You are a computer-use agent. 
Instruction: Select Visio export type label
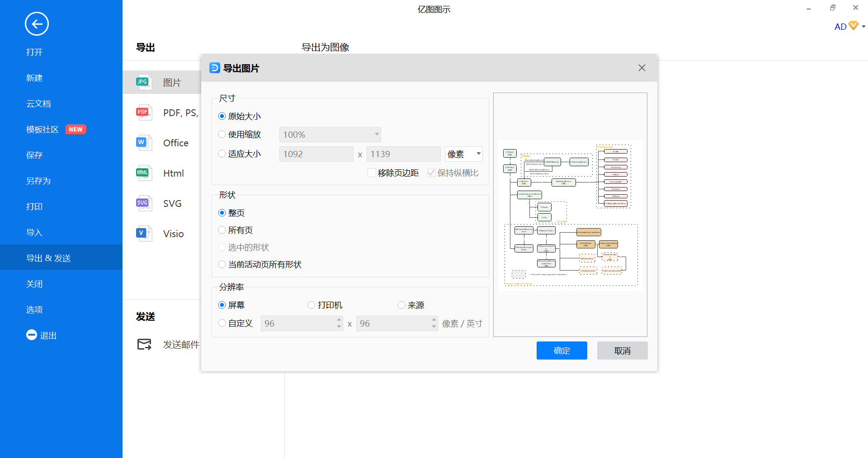tap(174, 234)
